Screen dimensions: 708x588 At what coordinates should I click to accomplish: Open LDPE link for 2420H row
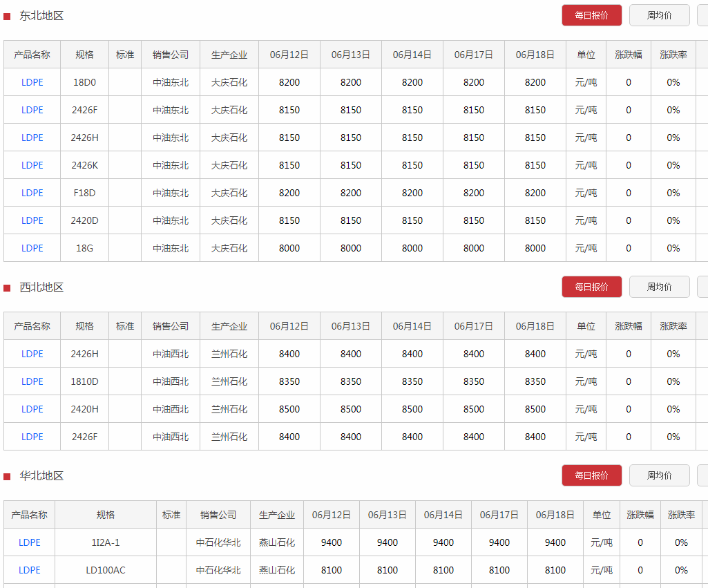(x=32, y=409)
